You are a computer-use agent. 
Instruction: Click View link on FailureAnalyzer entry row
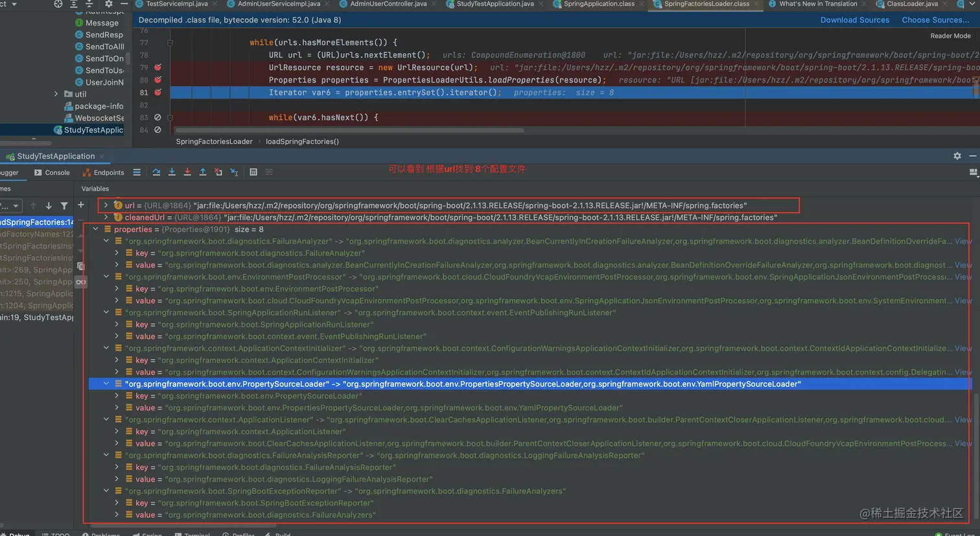click(963, 241)
